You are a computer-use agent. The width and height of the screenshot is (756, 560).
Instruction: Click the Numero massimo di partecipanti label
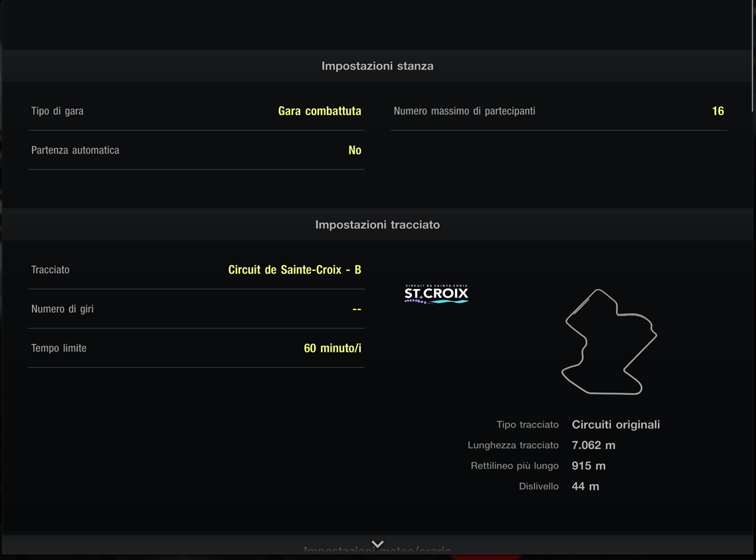(464, 111)
